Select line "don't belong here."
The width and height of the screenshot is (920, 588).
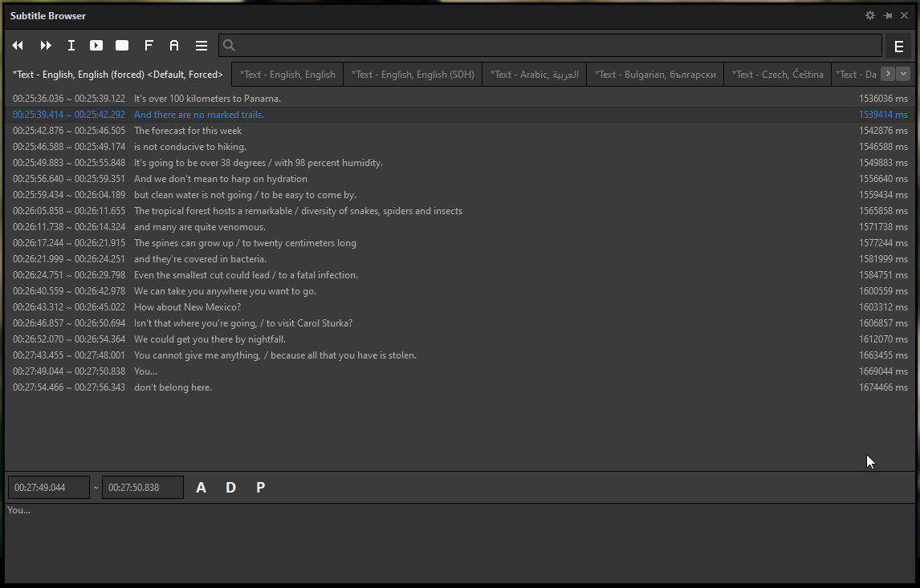tap(460, 387)
